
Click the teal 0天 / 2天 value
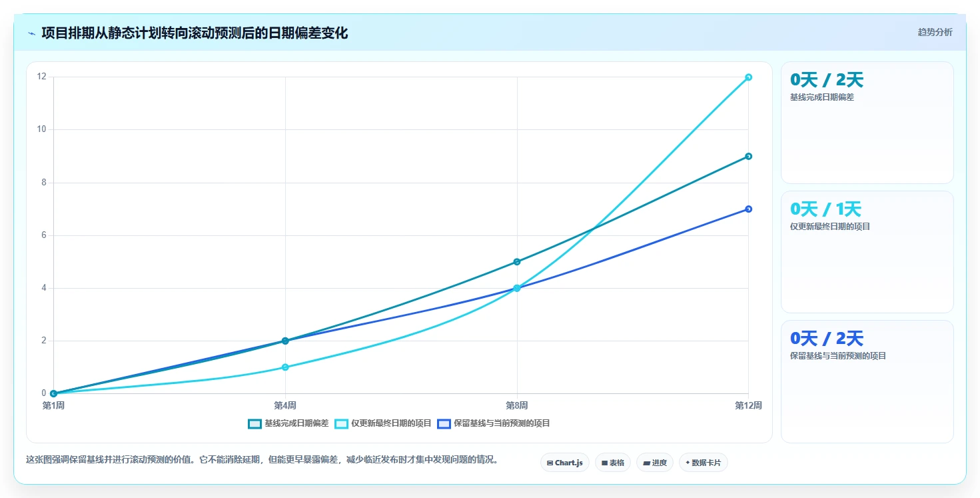coord(826,80)
